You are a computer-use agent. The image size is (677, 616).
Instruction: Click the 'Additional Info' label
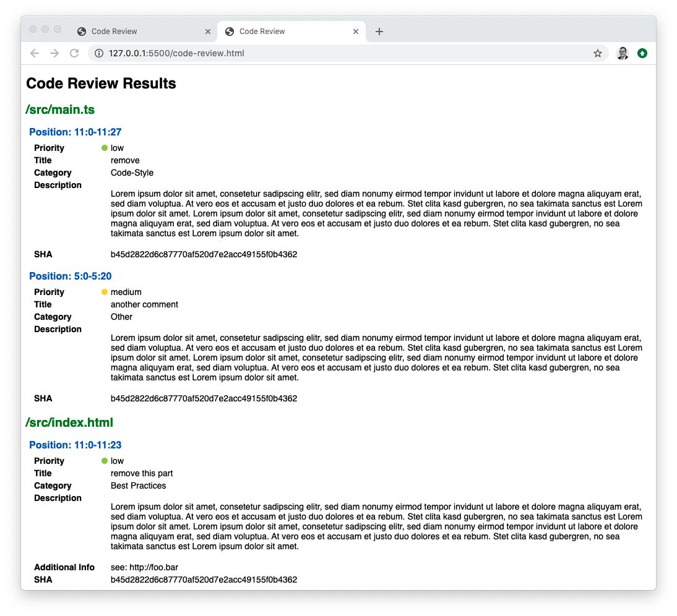coord(64,567)
